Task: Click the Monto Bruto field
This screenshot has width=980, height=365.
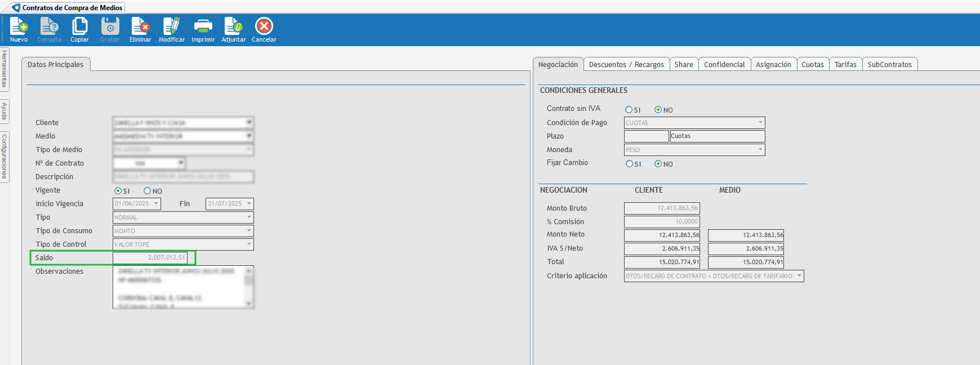Action: (662, 208)
